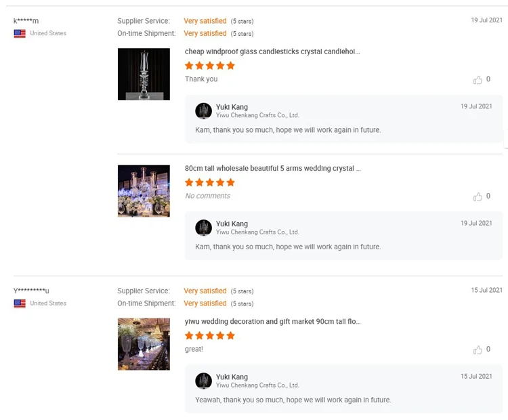508x420 pixels.
Task: Open "80cm tall wholesale beautiful 5 arms" link
Action: click(x=272, y=169)
